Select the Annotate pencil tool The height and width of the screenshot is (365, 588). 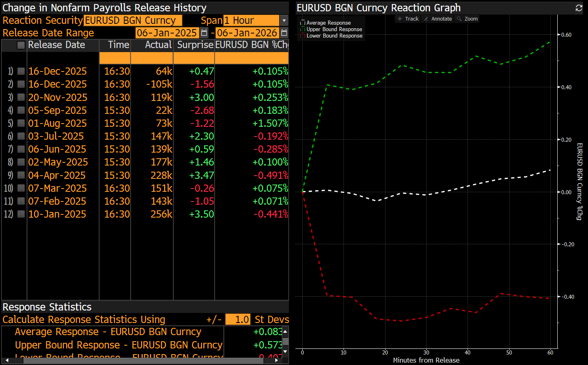(438, 19)
